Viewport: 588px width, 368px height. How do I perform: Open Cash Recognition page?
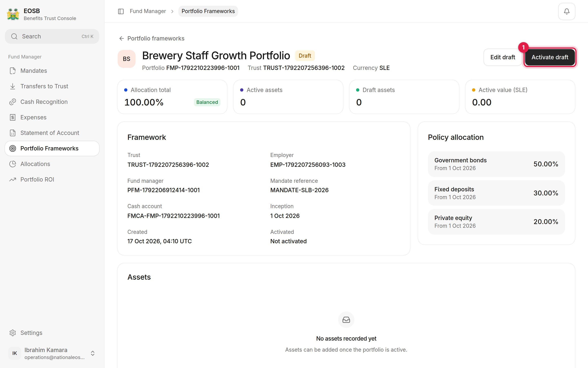pyautogui.click(x=52, y=102)
